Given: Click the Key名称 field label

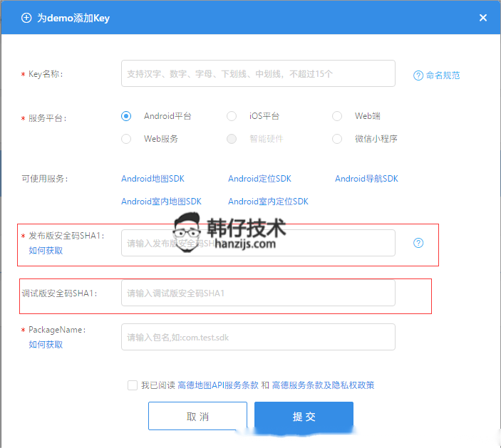Looking at the screenshot, I should tap(46, 74).
